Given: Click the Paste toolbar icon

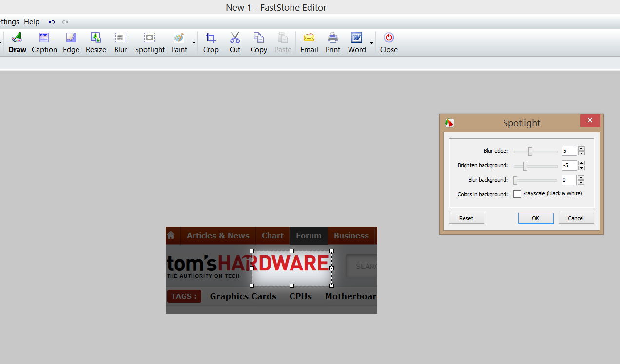Looking at the screenshot, I should click(283, 43).
